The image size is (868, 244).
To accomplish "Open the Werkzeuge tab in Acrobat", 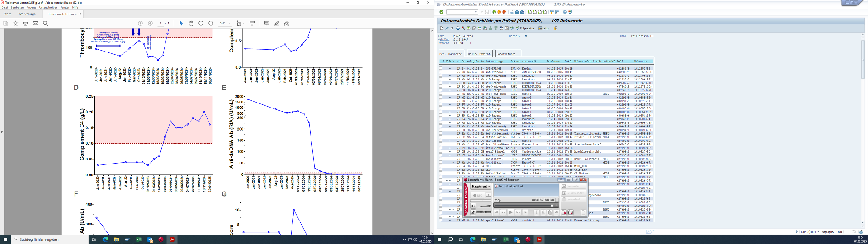I will pos(27,14).
